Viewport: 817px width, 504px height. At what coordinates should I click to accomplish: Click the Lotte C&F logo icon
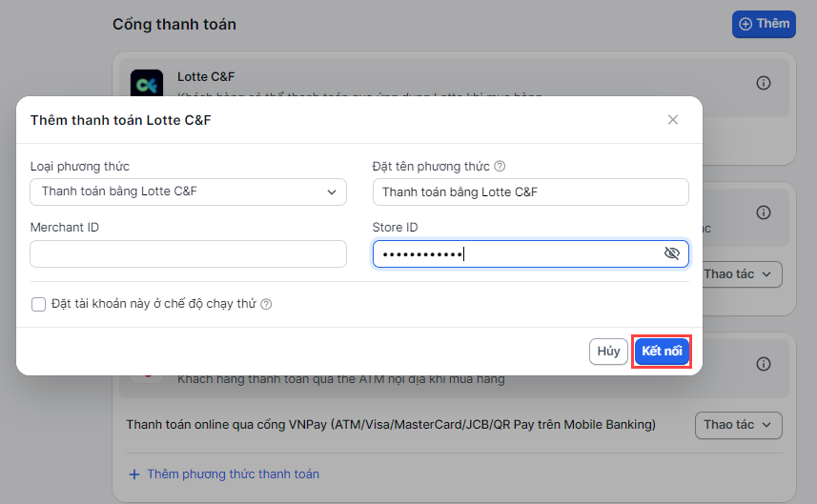(147, 83)
